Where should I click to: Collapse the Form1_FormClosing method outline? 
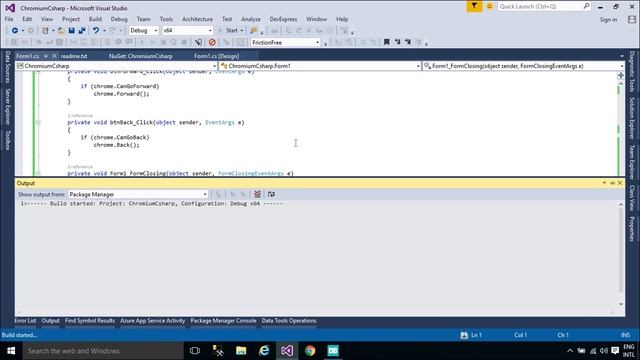pyautogui.click(x=38, y=173)
